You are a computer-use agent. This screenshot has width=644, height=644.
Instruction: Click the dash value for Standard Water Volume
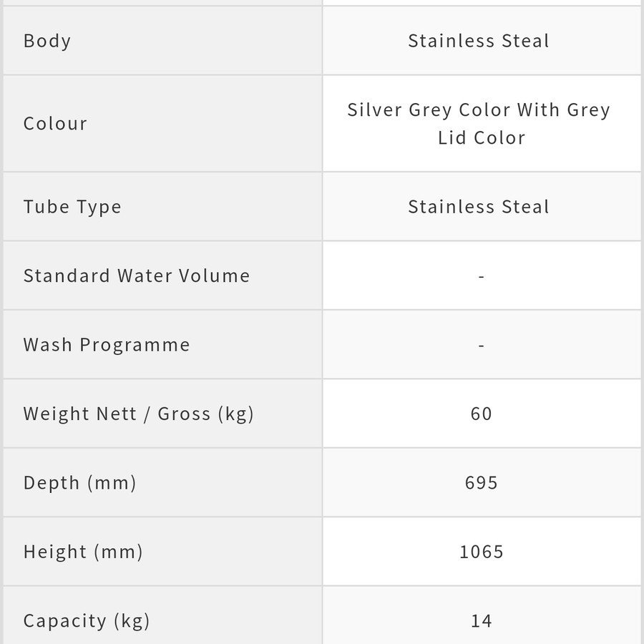coord(482,275)
